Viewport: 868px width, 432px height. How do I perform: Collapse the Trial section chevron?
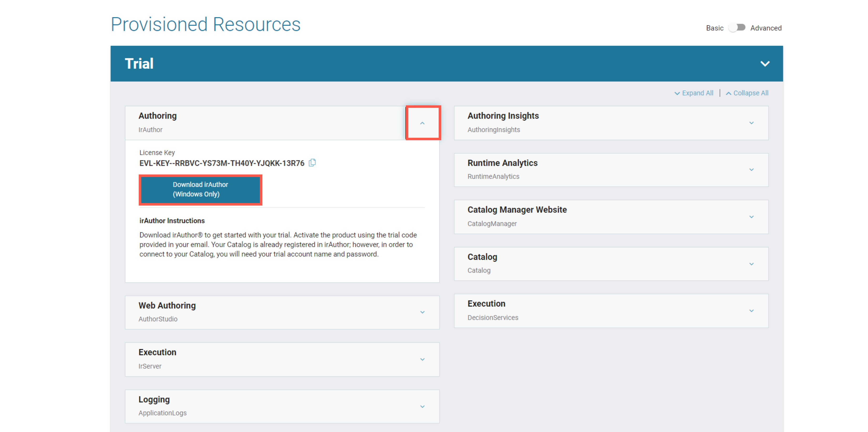pyautogui.click(x=765, y=64)
